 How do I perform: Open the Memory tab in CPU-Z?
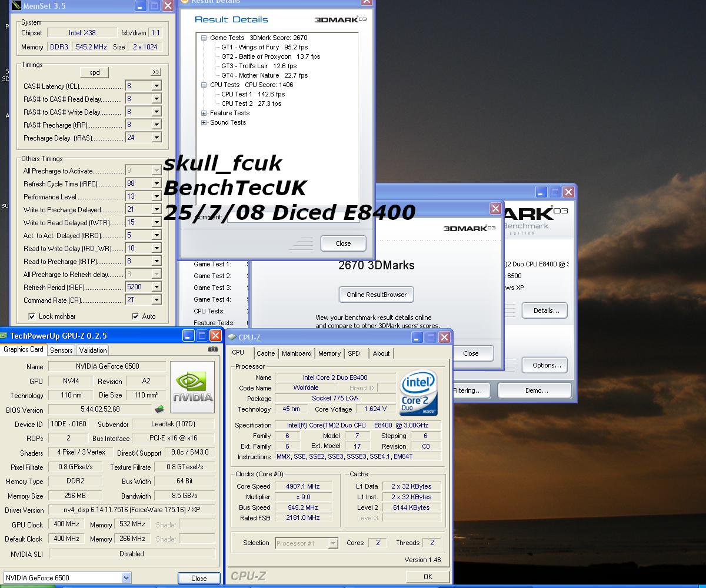329,353
